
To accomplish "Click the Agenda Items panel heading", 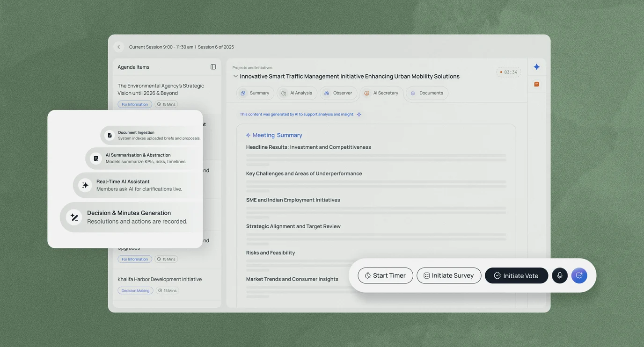I will point(133,67).
